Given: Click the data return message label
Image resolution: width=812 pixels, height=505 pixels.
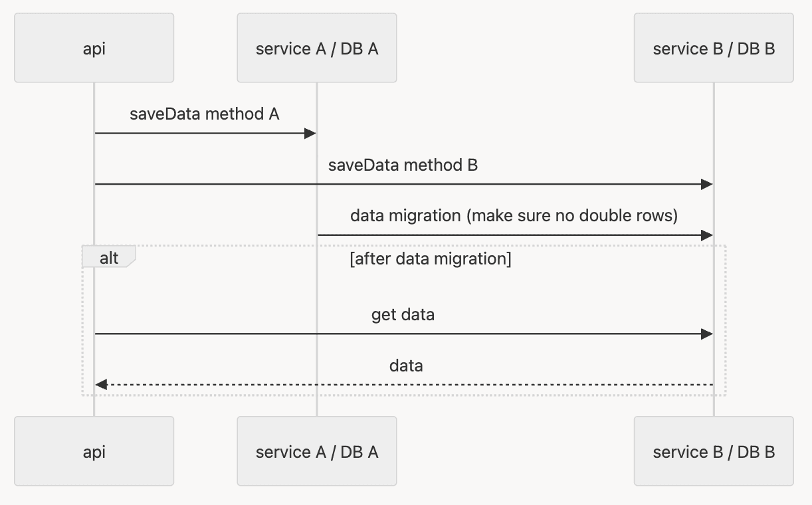Looking at the screenshot, I should coord(406,365).
